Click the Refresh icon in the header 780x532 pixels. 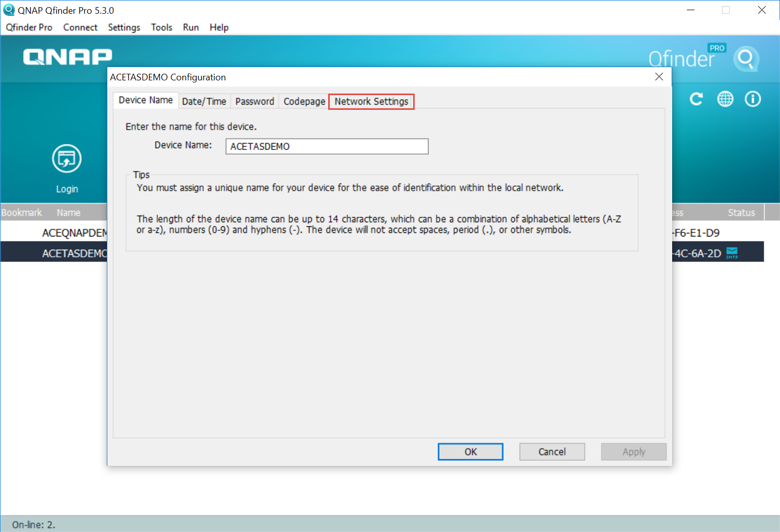pyautogui.click(x=696, y=99)
